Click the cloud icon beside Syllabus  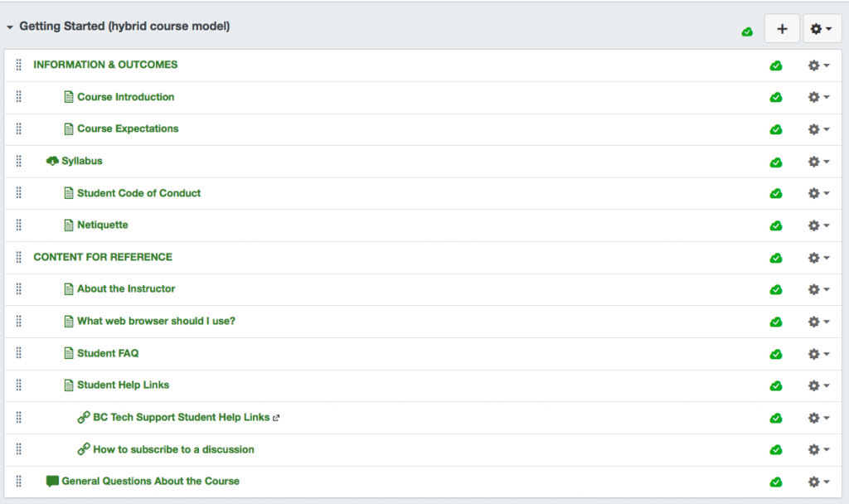[x=52, y=161]
